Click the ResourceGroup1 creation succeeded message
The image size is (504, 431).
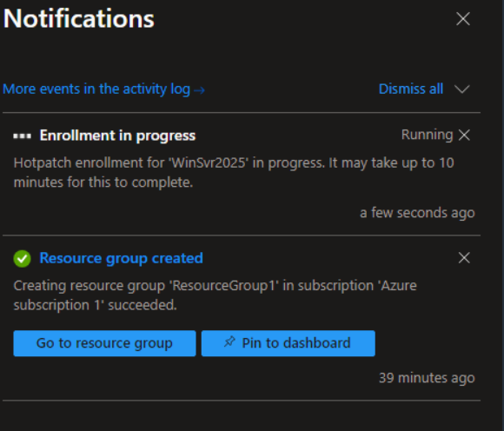pyautogui.click(x=215, y=295)
